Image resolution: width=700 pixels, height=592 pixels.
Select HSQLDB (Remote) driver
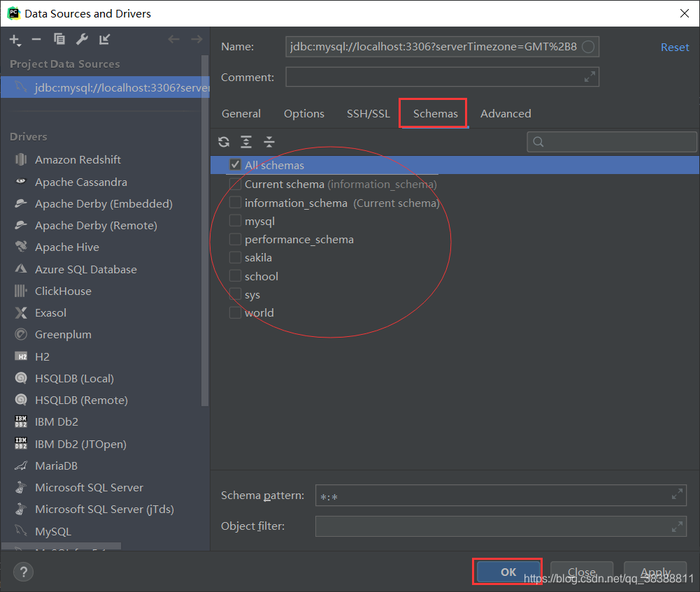tap(81, 400)
